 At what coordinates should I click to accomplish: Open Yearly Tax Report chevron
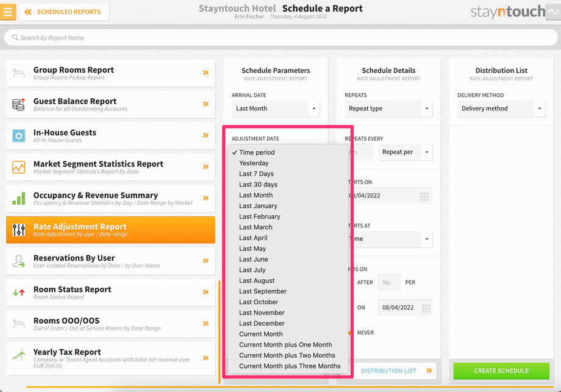coord(205,358)
